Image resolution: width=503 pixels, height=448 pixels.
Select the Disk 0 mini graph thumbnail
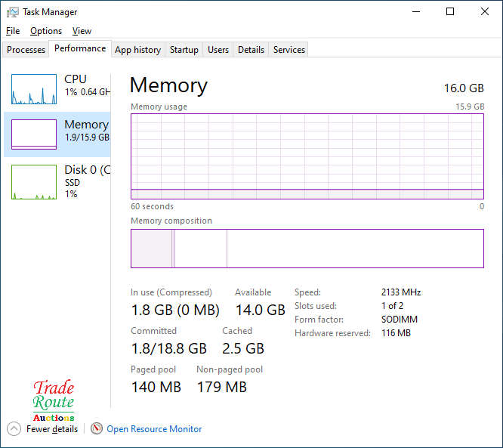[x=34, y=182]
